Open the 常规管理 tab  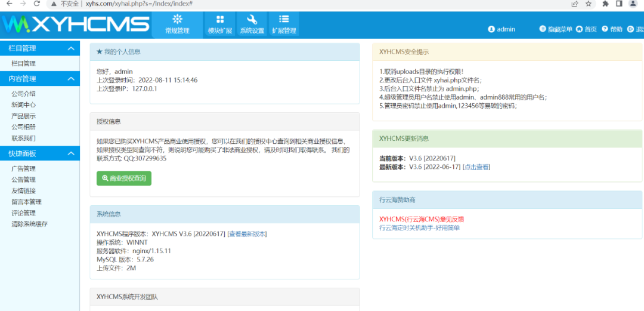[177, 24]
